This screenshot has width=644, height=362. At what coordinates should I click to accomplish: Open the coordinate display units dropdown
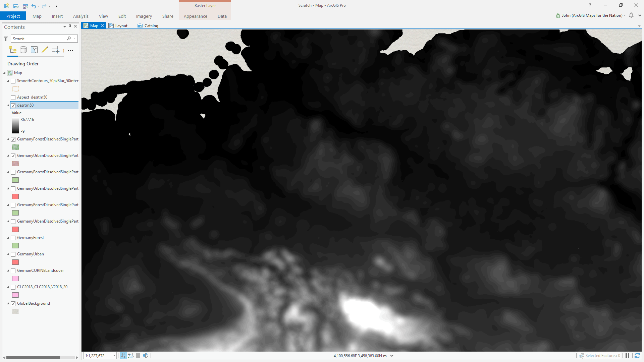[392, 356]
